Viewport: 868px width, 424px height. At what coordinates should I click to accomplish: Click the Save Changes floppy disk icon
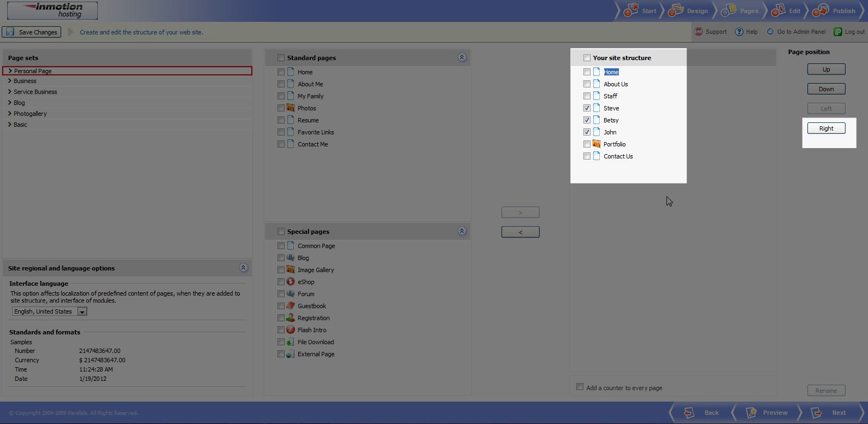[9, 32]
